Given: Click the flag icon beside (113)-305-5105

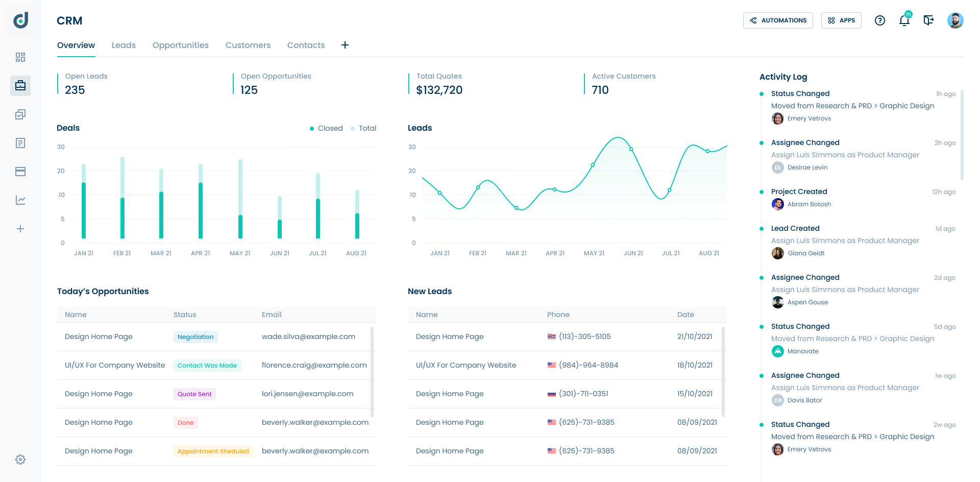Looking at the screenshot, I should point(552,336).
